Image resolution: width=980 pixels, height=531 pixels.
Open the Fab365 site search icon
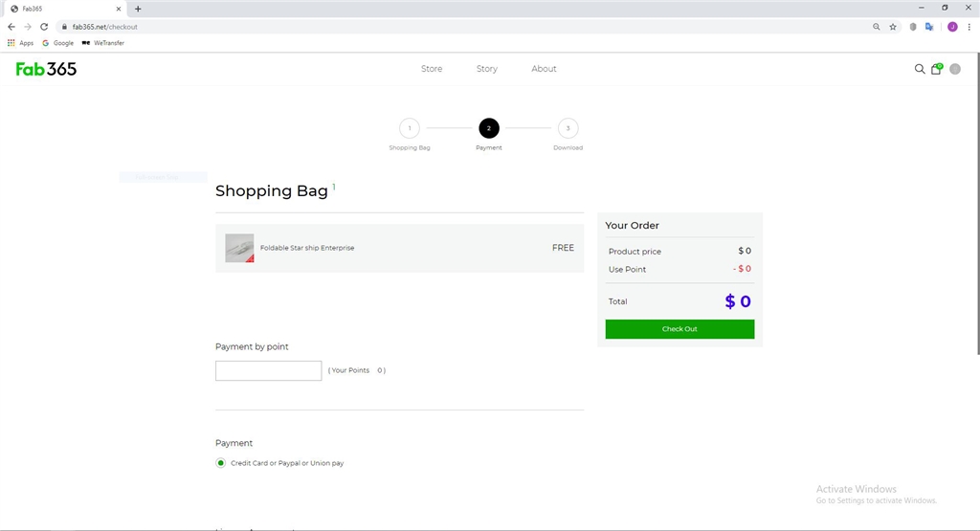(x=920, y=69)
